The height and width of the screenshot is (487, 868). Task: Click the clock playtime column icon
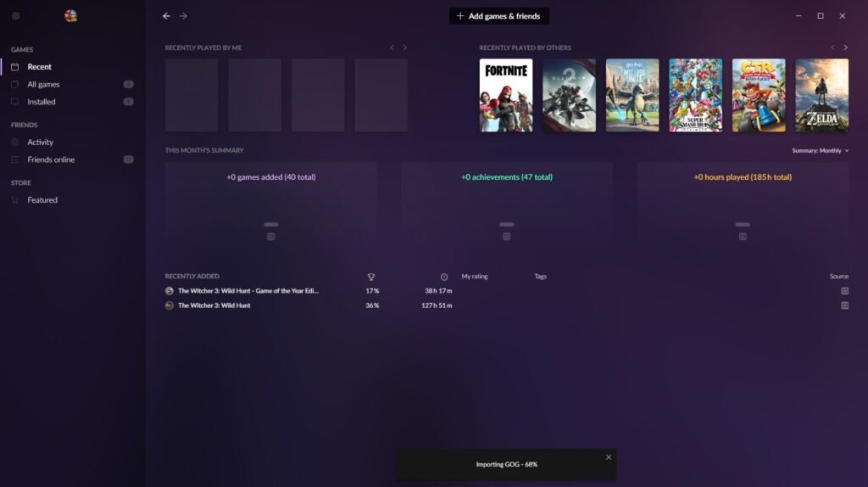tap(444, 277)
